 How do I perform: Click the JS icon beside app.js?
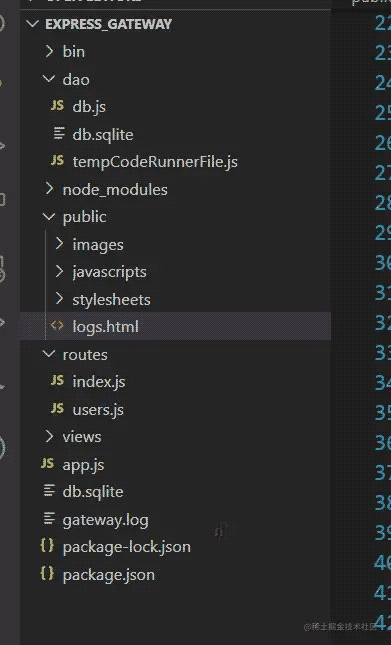(x=47, y=464)
